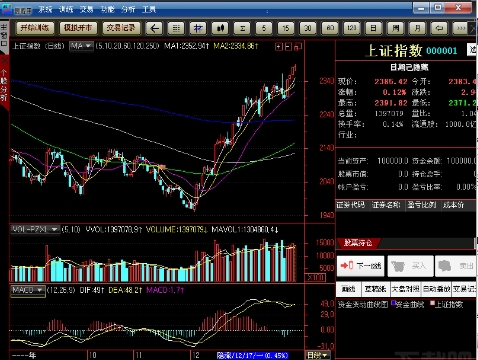Viewport: 478px width, 360px height.
Task: Click the 交易记录 toolbar button
Action: tap(121, 28)
